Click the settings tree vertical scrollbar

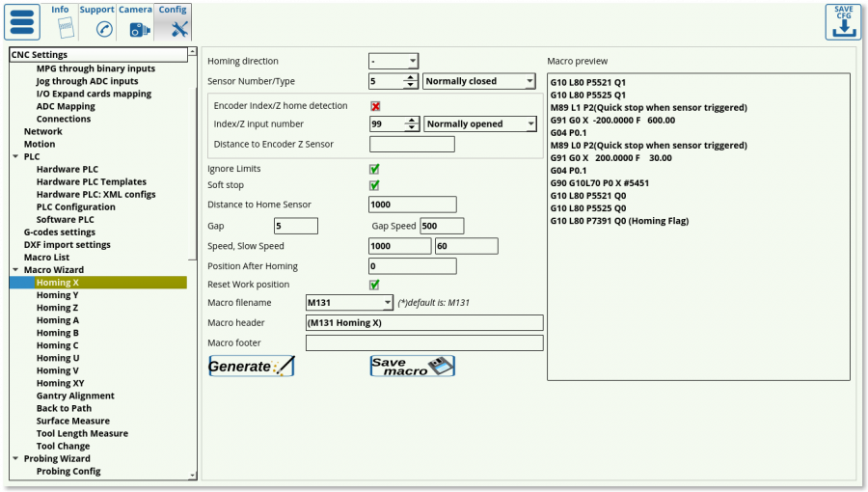tap(193, 260)
